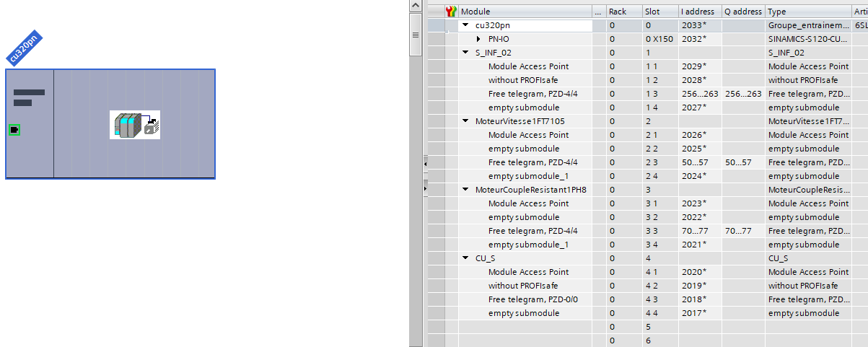Click the I address value '2029*'

point(694,66)
